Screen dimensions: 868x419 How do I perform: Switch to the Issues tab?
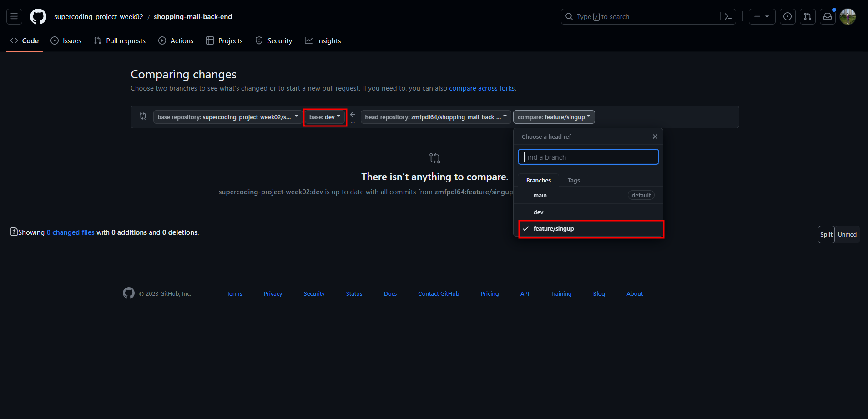point(66,41)
